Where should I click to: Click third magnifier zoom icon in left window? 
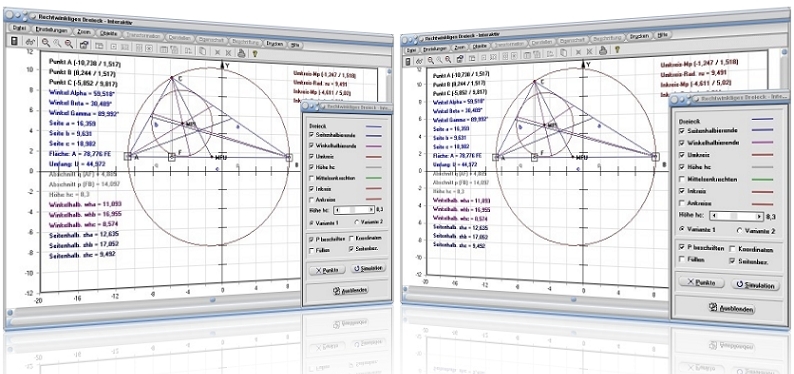tap(68, 44)
